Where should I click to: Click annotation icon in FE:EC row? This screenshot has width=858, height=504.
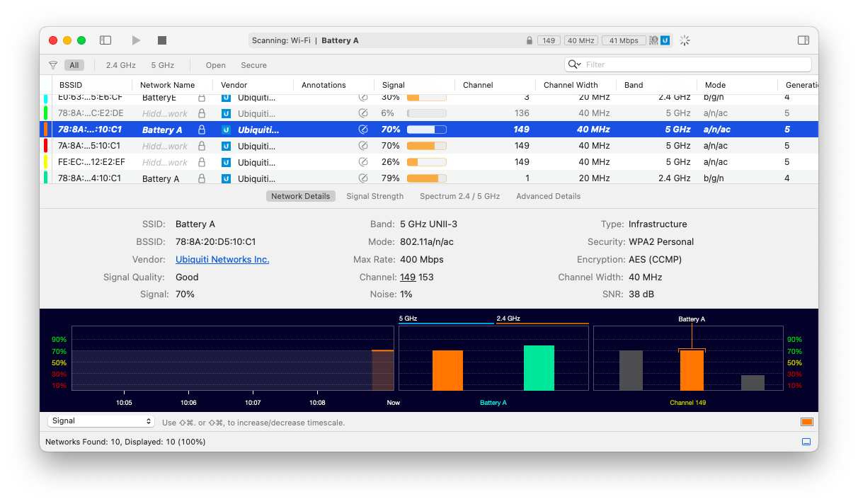click(363, 162)
